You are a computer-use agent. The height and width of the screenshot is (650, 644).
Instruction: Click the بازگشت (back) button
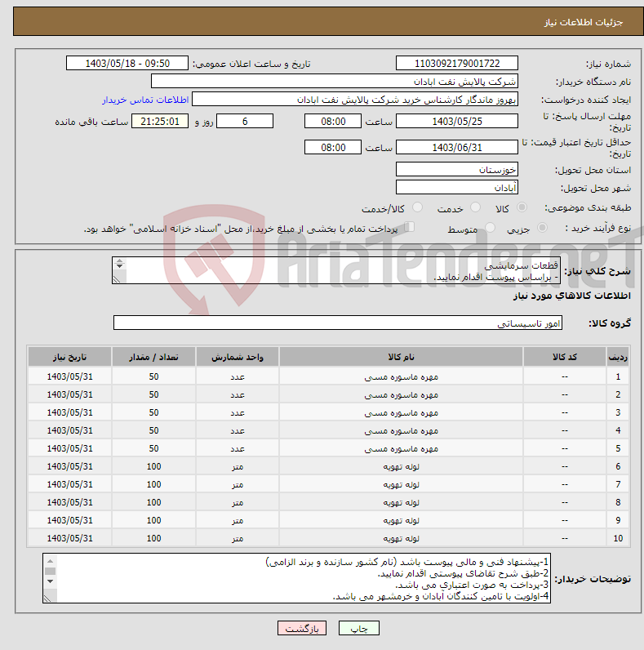coord(302,629)
